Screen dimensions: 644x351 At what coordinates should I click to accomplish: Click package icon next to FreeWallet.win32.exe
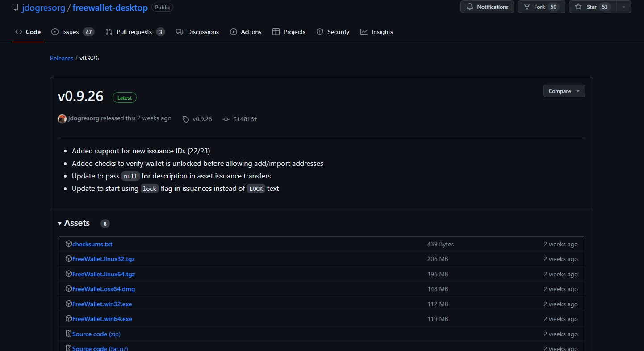69,304
